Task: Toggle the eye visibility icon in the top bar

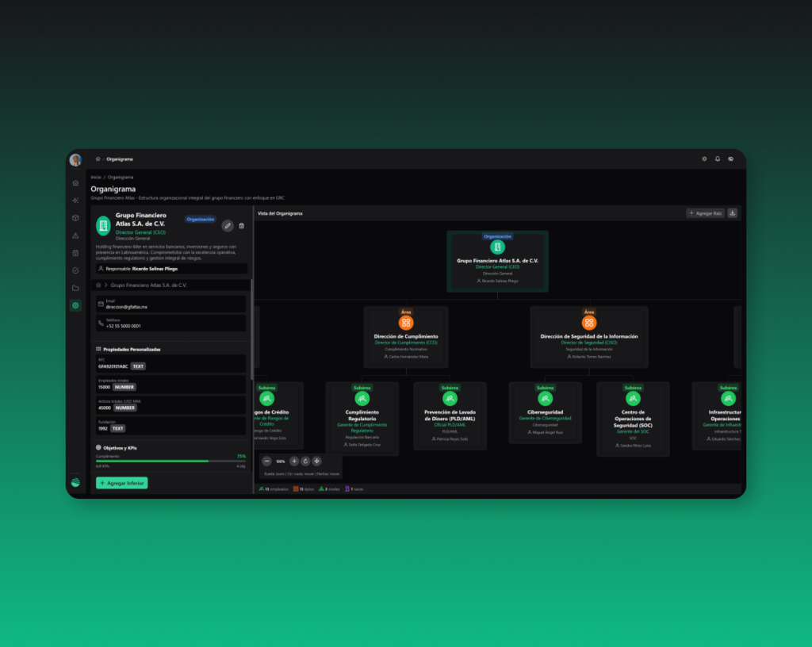Action: [x=731, y=159]
